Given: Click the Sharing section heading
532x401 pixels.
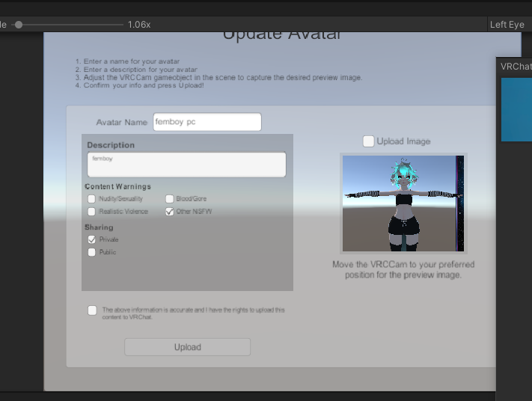Looking at the screenshot, I should click(x=99, y=227).
